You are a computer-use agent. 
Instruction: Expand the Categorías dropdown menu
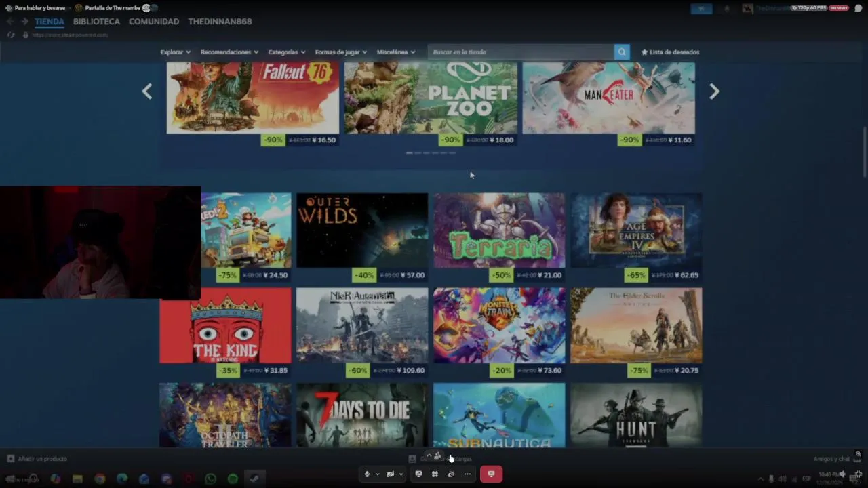pos(286,52)
